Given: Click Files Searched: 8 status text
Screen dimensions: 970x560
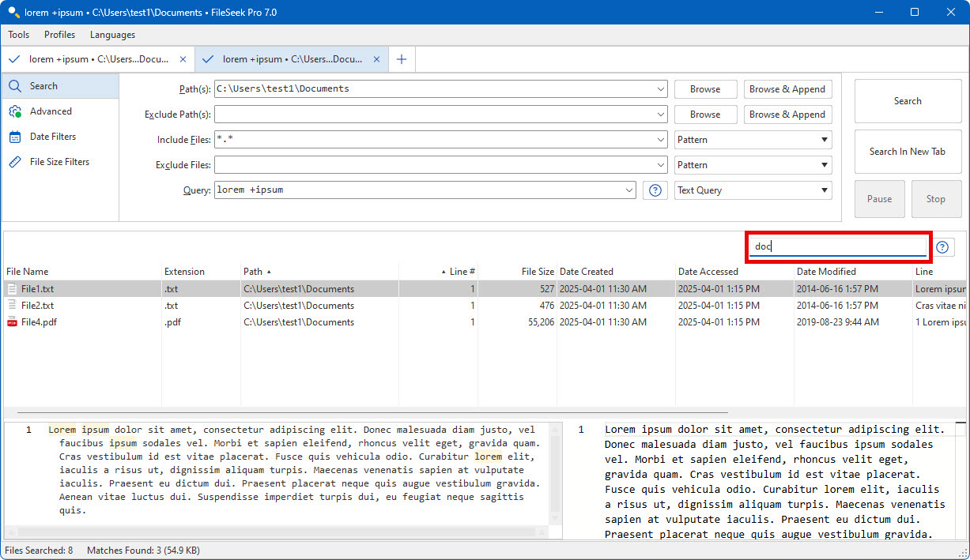Looking at the screenshot, I should [39, 551].
